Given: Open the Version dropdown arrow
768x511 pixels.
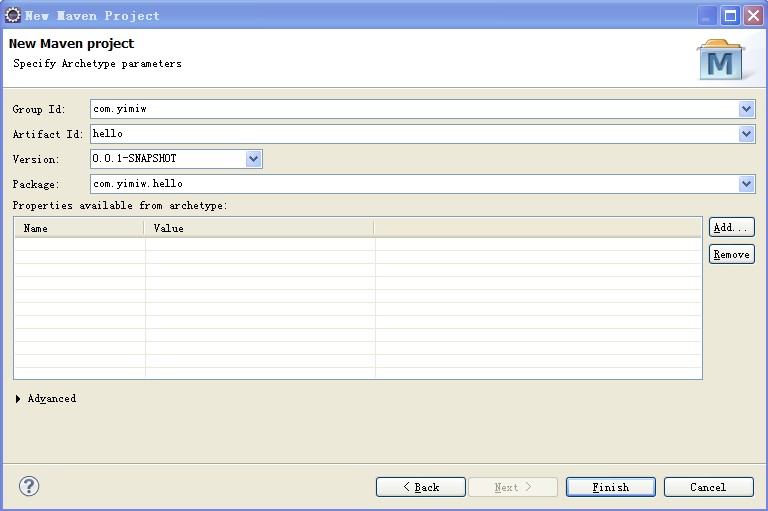Looking at the screenshot, I should pyautogui.click(x=253, y=159).
